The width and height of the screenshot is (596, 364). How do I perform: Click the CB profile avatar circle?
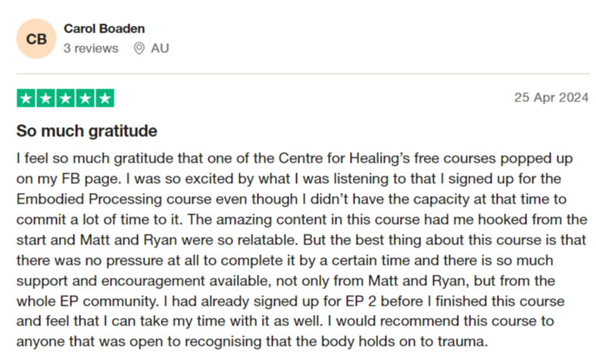(x=36, y=39)
